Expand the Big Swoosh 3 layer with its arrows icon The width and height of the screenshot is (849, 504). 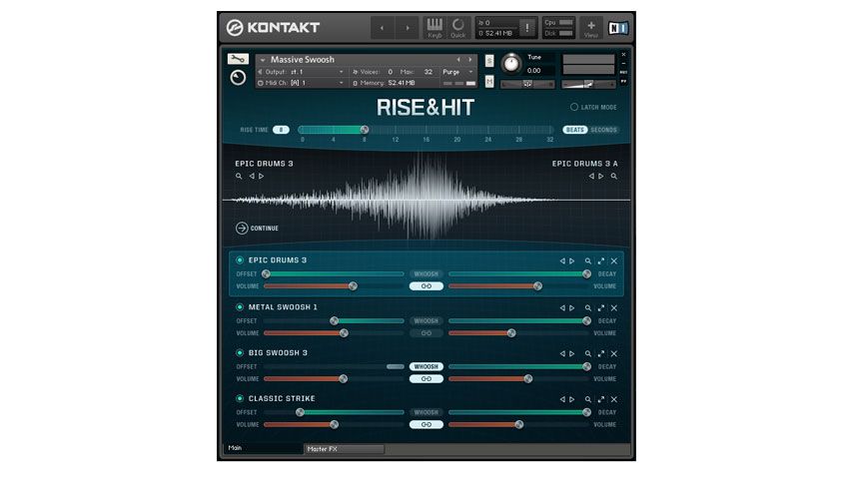click(601, 353)
